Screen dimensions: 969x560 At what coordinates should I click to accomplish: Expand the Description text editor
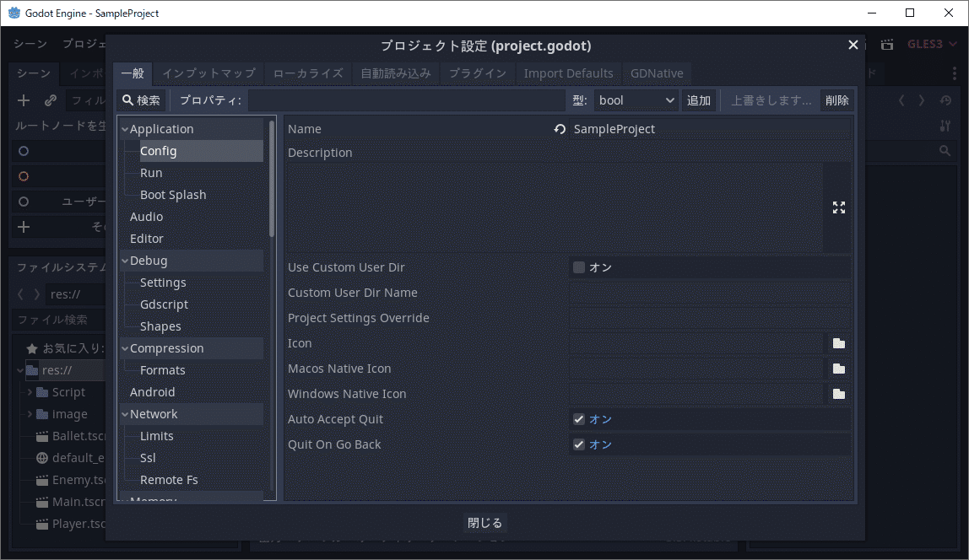pos(839,207)
